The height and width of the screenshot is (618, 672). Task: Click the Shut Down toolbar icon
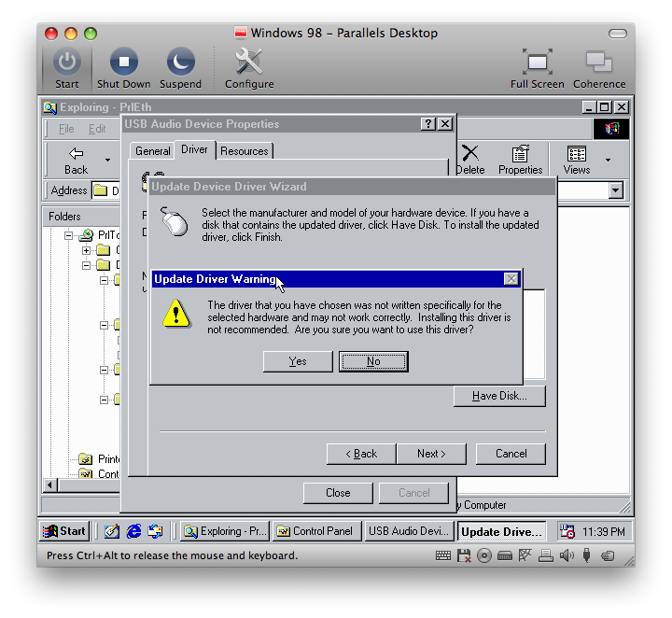pos(124,63)
